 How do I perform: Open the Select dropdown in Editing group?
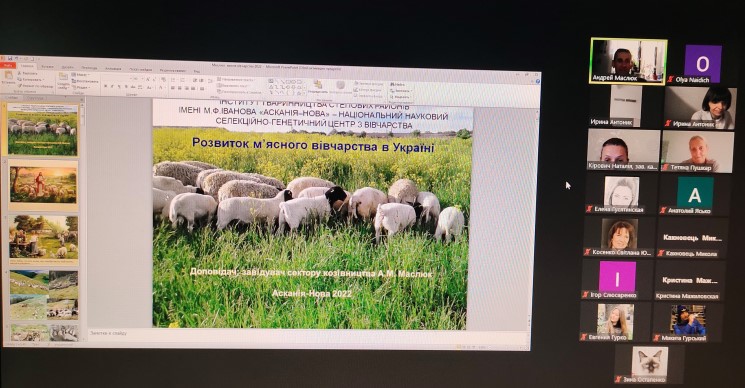coord(401,97)
